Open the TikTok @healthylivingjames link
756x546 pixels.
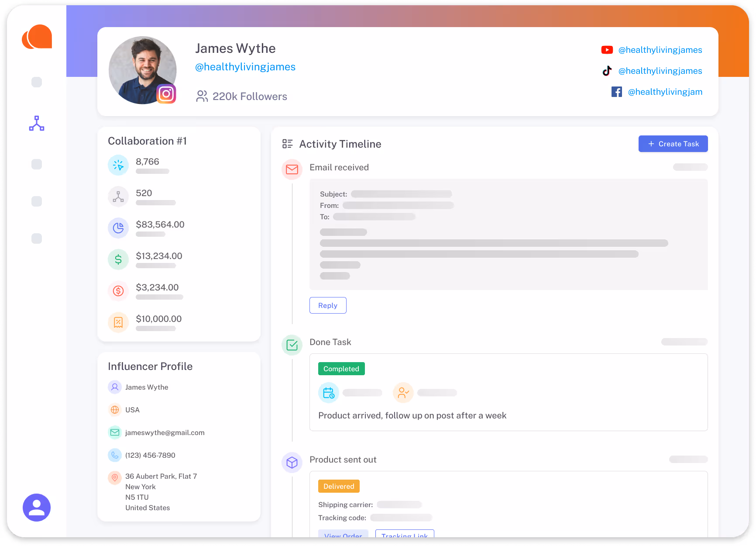pos(660,71)
